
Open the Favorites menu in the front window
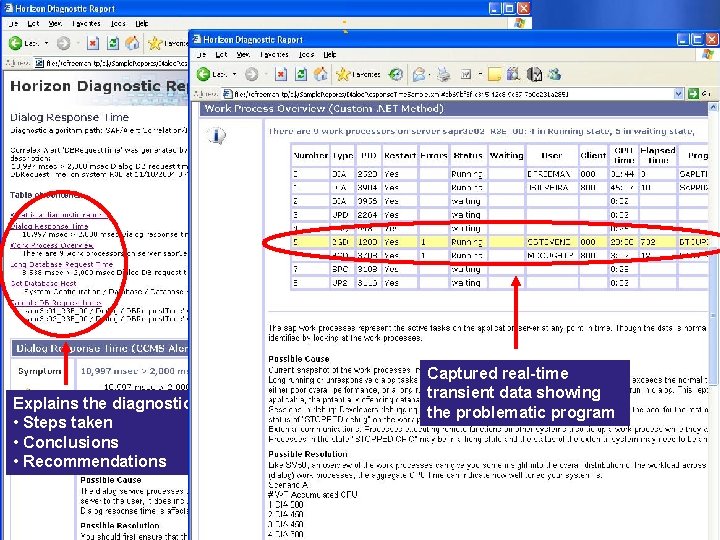pos(274,54)
